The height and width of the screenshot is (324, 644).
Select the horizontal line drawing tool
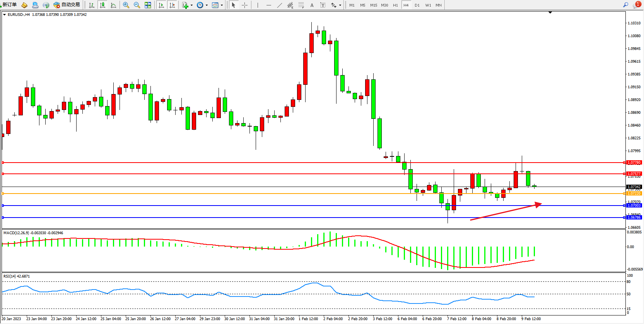pyautogui.click(x=269, y=5)
